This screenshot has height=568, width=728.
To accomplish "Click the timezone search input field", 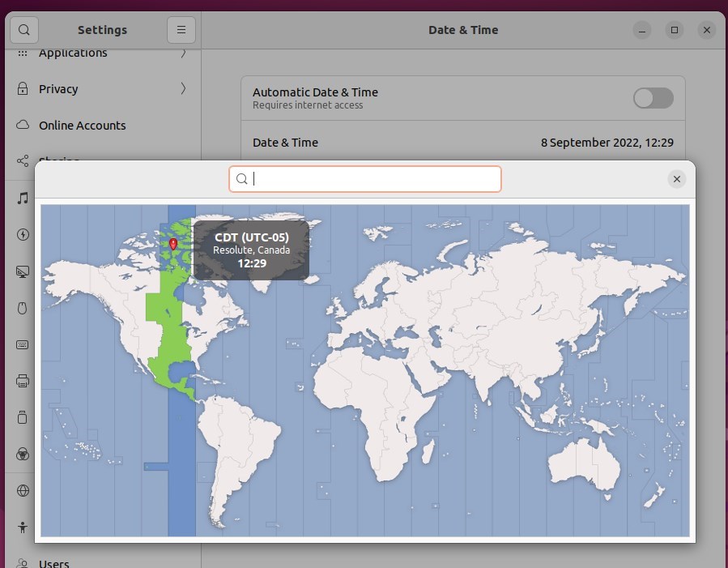I will click(x=364, y=179).
